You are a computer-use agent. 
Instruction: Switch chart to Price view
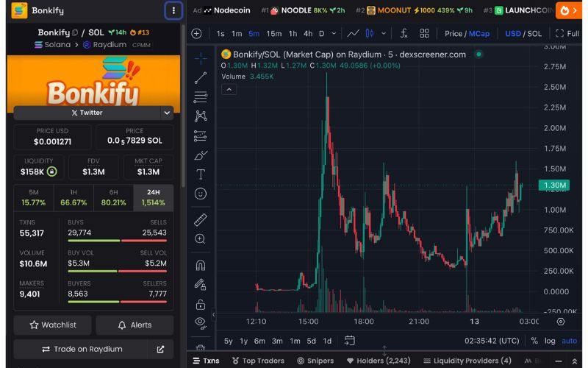453,33
